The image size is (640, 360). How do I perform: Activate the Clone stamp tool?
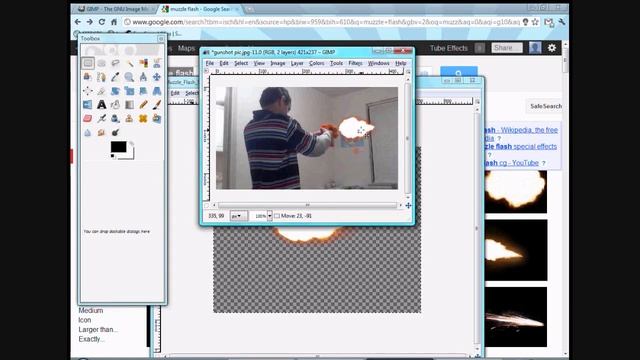pyautogui.click(x=129, y=118)
